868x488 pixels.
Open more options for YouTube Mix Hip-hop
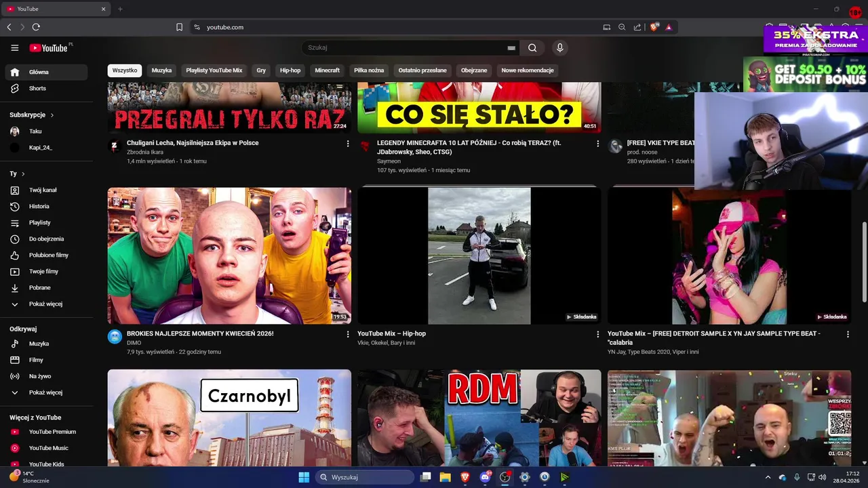597,334
